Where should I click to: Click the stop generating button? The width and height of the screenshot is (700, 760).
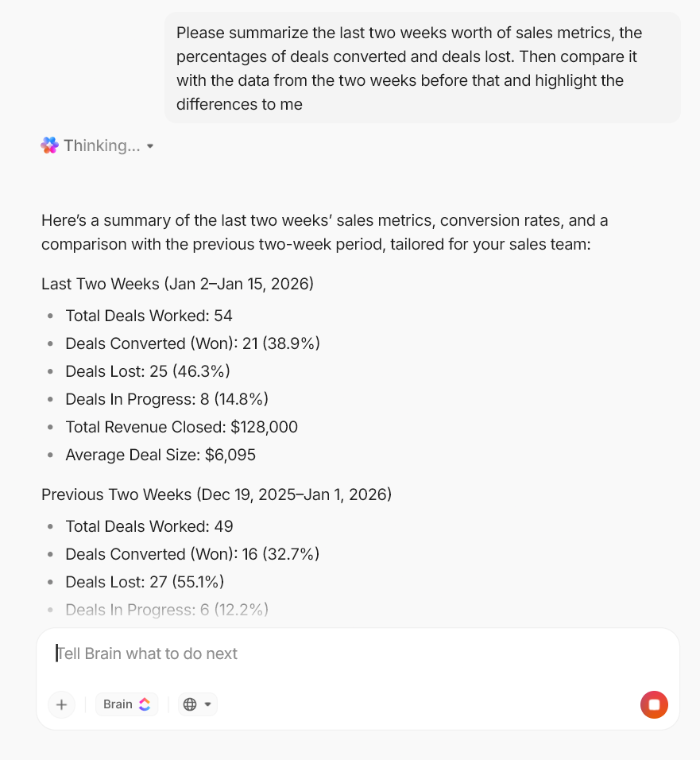coord(654,704)
